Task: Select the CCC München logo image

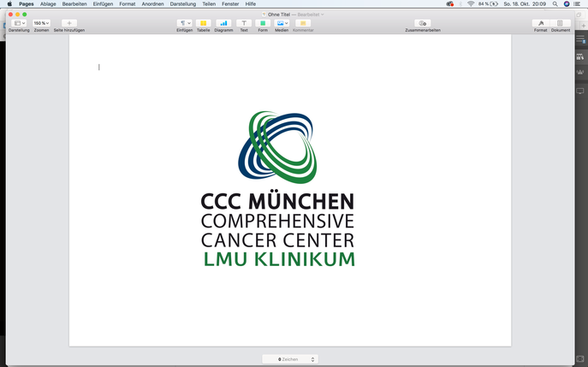Action: [x=278, y=188]
